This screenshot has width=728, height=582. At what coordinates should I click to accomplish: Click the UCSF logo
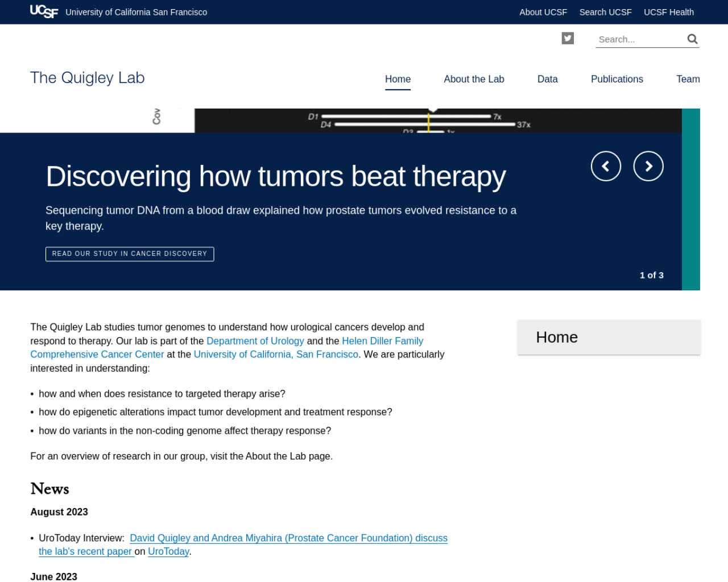point(44,11)
